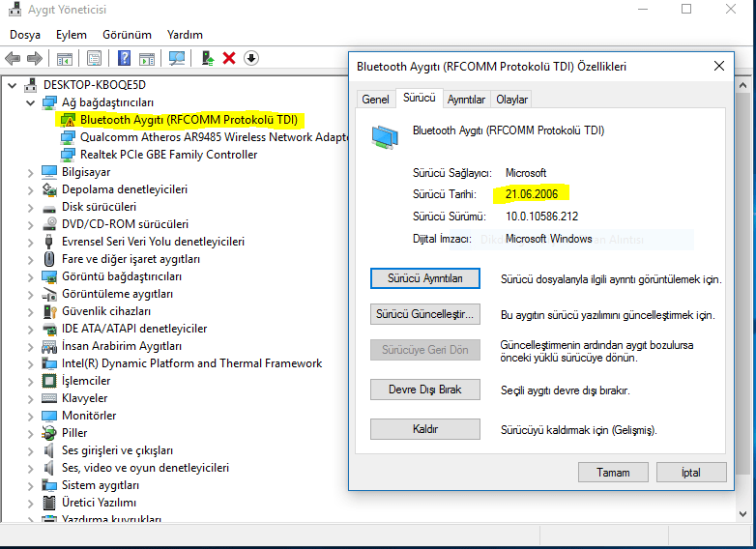756x549 pixels.
Task: Close the Bluetooth properties dialog
Action: pos(719,66)
